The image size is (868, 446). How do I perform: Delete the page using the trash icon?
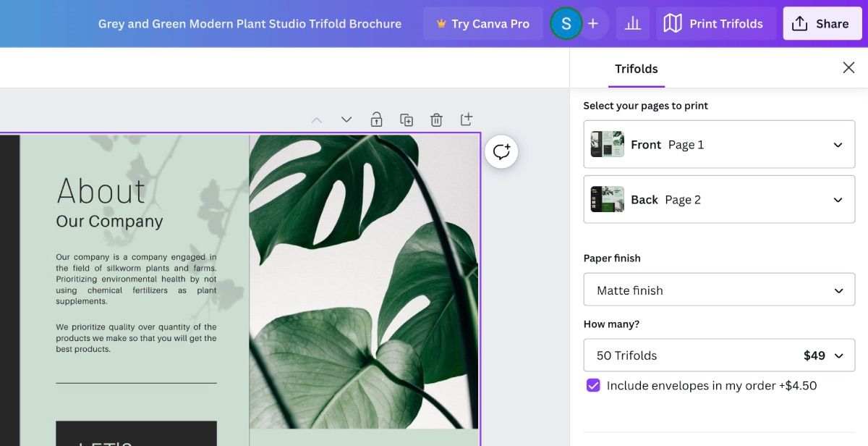[436, 119]
